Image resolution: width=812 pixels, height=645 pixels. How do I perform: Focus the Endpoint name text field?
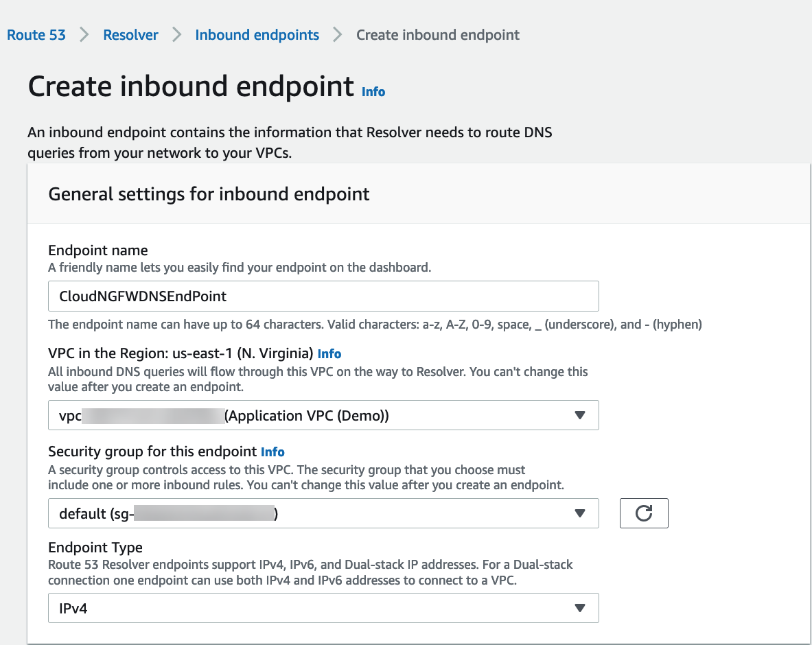[323, 296]
